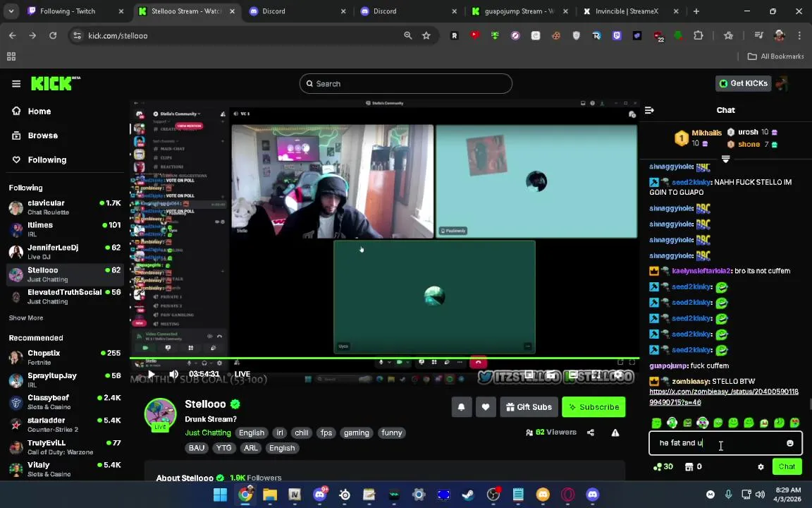The image size is (812, 508).
Task: Open JenniferLeeDj channel
Action: (x=66, y=252)
